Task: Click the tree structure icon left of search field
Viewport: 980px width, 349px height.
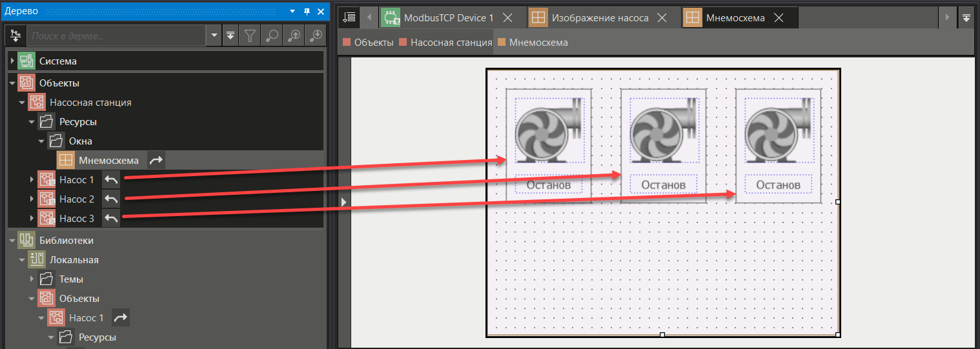Action: [x=15, y=36]
